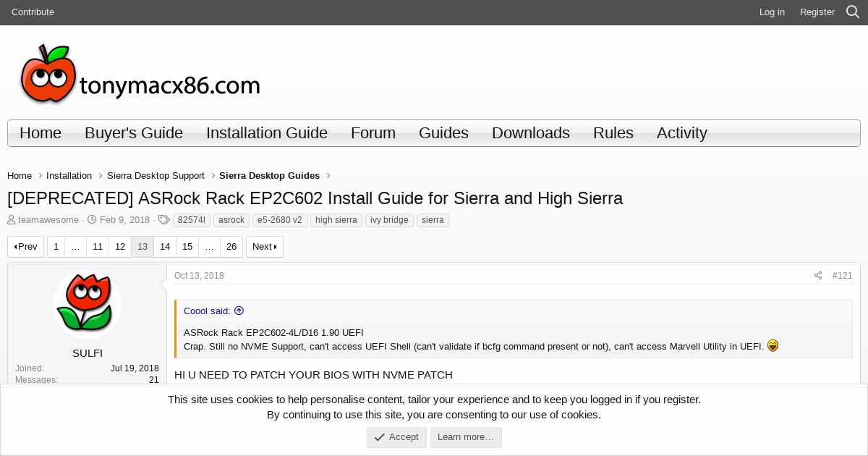Open Installation Guide menu item

click(267, 133)
